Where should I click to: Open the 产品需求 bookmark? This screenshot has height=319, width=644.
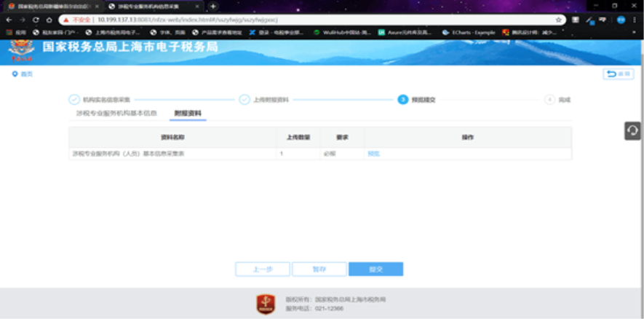[217, 32]
